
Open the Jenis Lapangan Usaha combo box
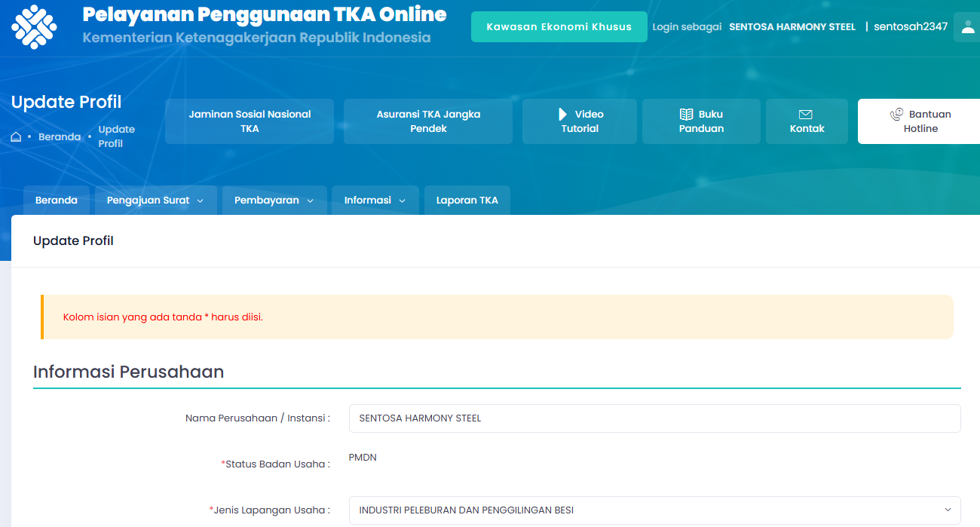(654, 510)
